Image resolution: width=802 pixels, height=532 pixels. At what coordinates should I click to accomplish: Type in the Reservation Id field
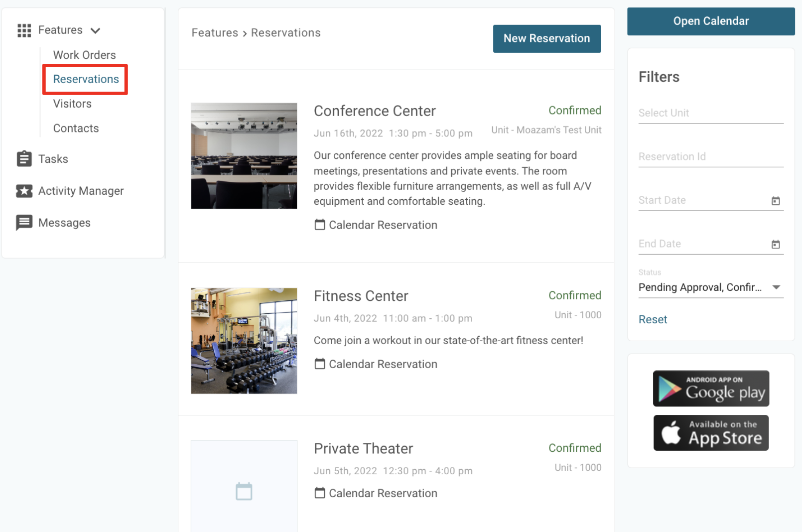[710, 156]
